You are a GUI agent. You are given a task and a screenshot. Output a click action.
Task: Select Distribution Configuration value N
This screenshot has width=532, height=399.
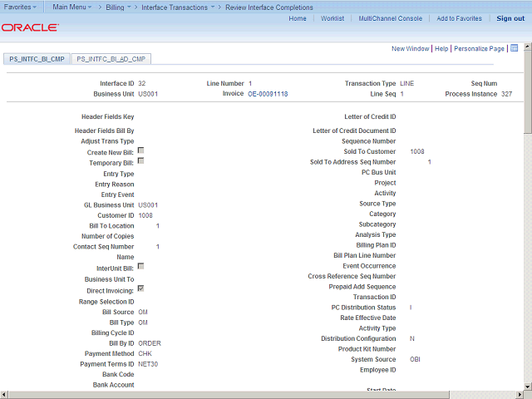(412, 338)
